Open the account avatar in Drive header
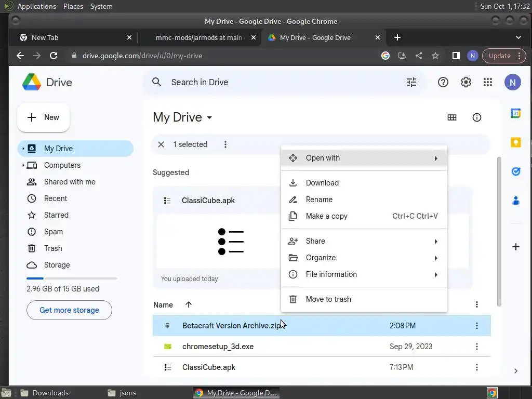This screenshot has height=399, width=532. pyautogui.click(x=512, y=82)
